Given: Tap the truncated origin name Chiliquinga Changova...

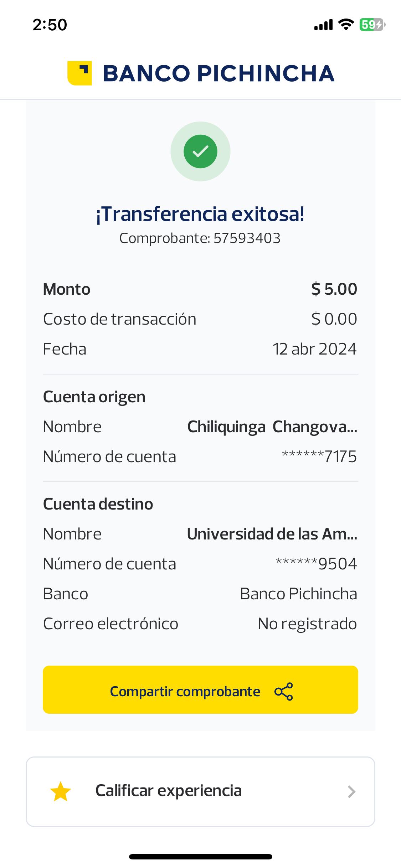Looking at the screenshot, I should pos(272,427).
